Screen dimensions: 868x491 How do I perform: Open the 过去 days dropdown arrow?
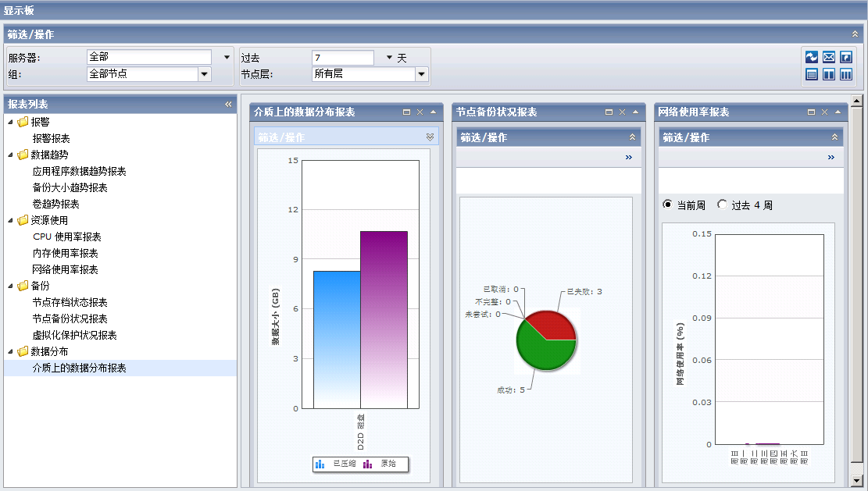(389, 58)
